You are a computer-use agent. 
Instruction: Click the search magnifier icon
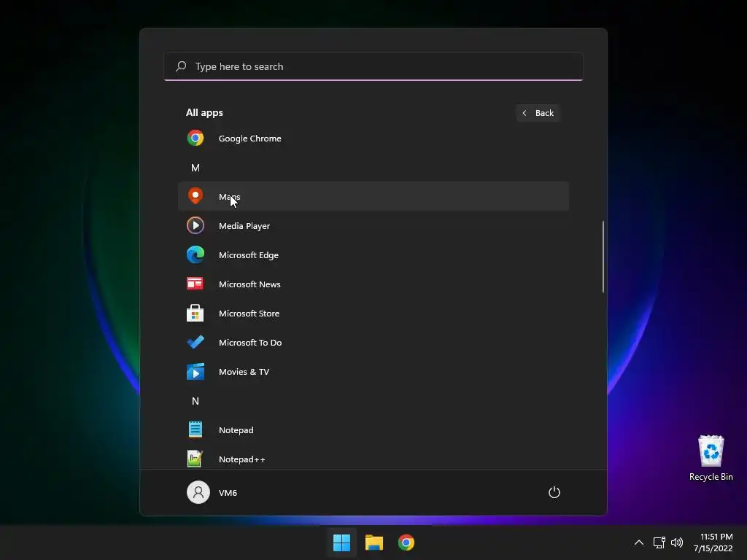point(181,66)
